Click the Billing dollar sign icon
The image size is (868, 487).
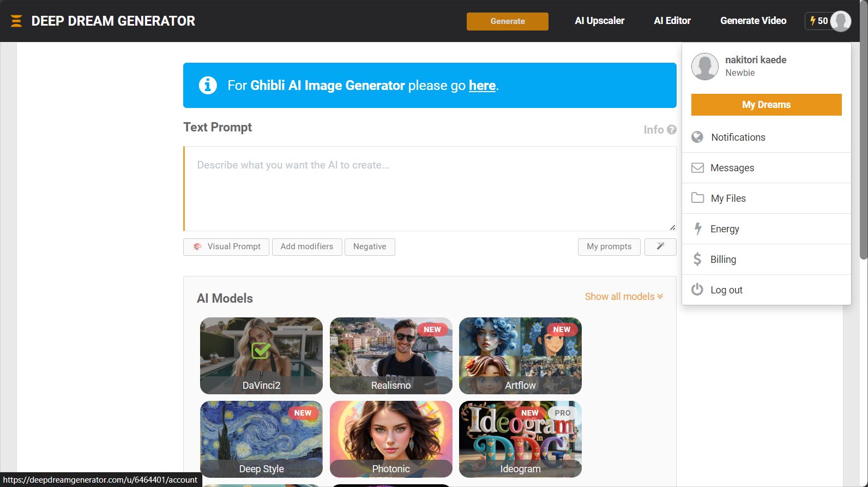click(697, 259)
